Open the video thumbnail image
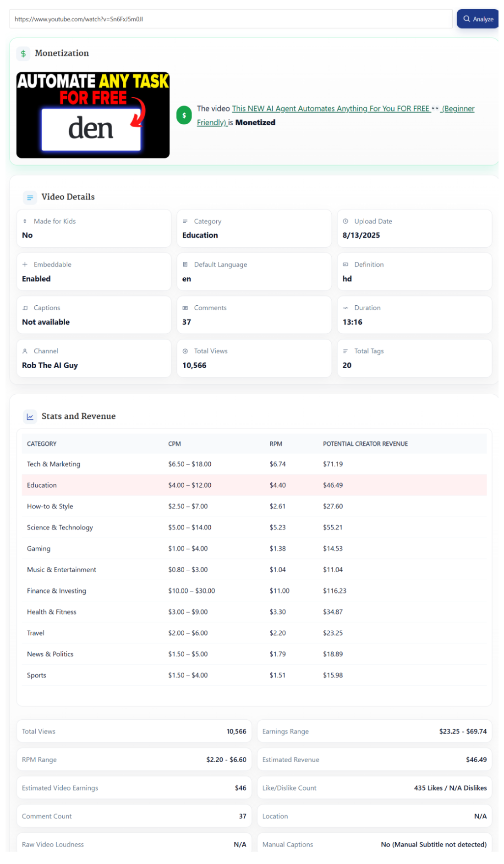Viewport: 504px width, 864px height. (93, 115)
